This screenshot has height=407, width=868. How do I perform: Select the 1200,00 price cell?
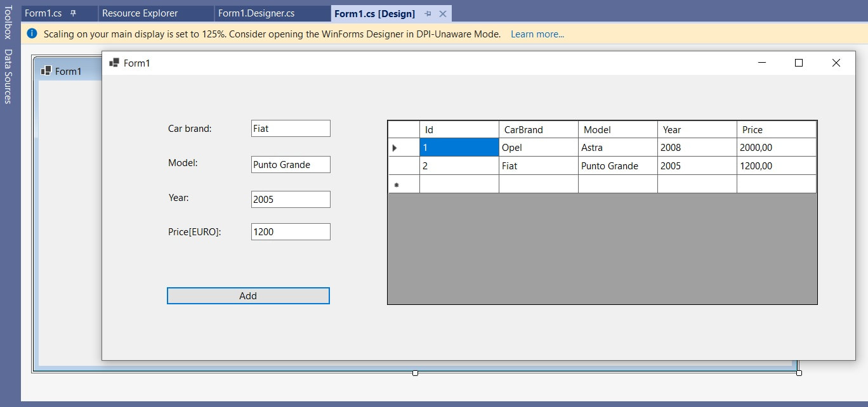pyautogui.click(x=777, y=166)
